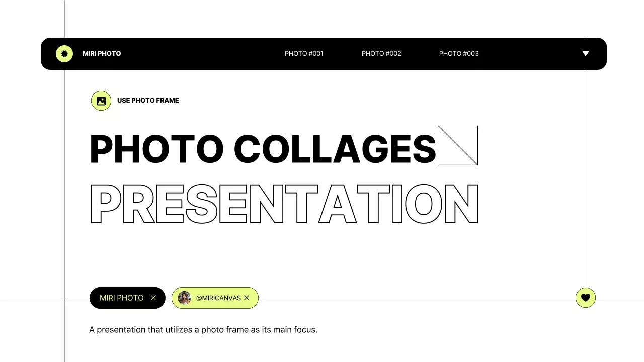Click the yellow badge logo in navigation bar
Viewport: 644px width, 362px height.
pos(64,54)
